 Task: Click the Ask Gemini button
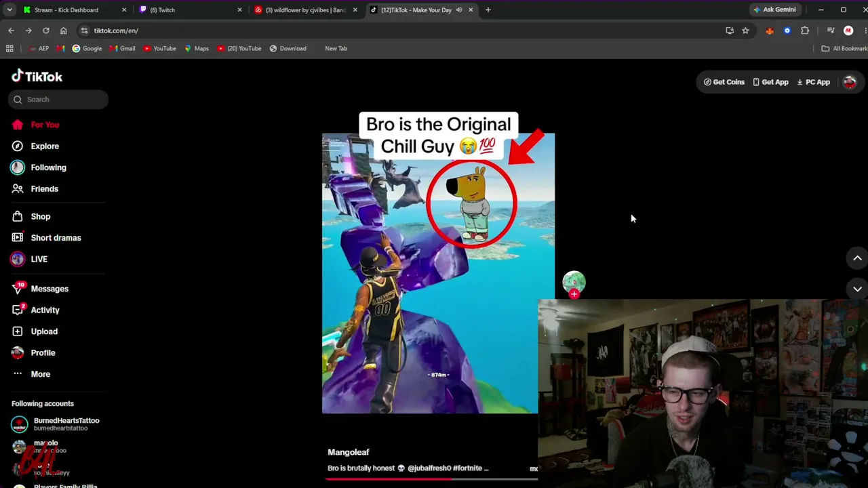point(774,10)
